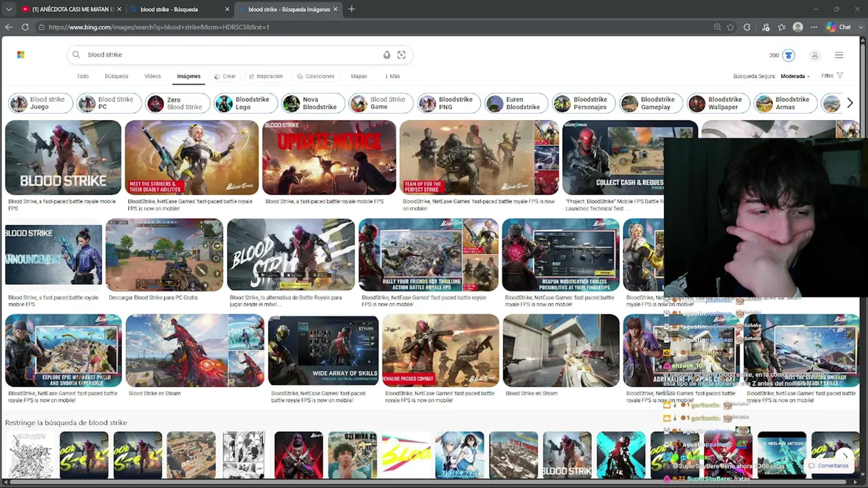The height and width of the screenshot is (488, 868).
Task: Click the zoom-out magnifier icon in address bar
Action: tap(717, 27)
